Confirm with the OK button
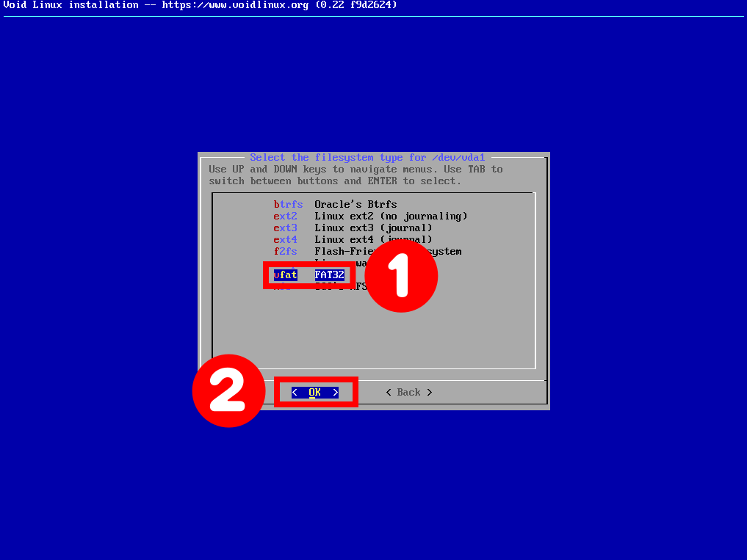Image resolution: width=747 pixels, height=560 pixels. click(x=315, y=393)
